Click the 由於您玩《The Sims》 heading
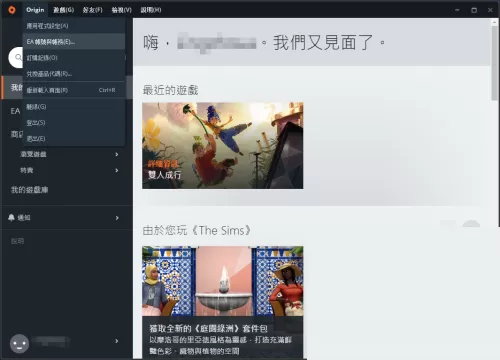The height and width of the screenshot is (360, 500). (196, 230)
